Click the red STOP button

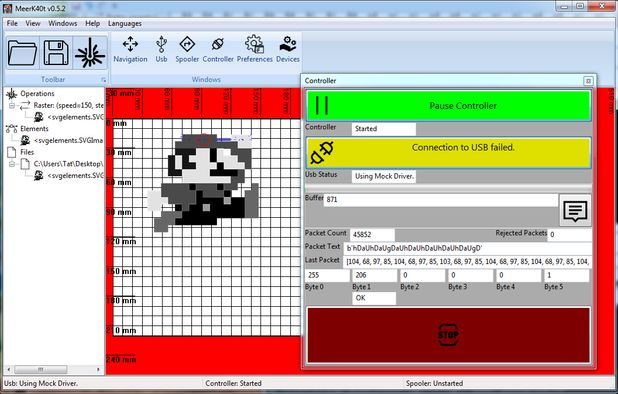(x=448, y=335)
